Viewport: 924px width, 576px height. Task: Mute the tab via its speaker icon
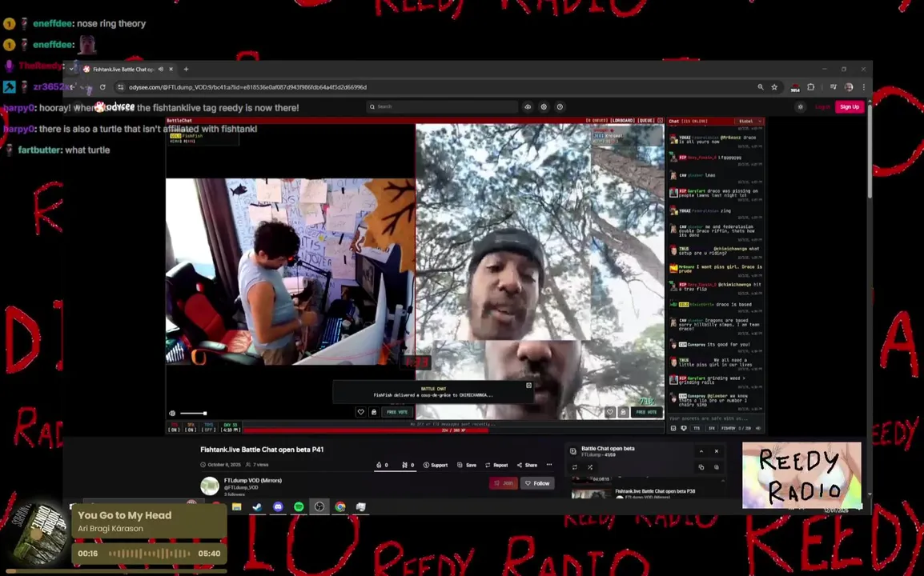160,69
